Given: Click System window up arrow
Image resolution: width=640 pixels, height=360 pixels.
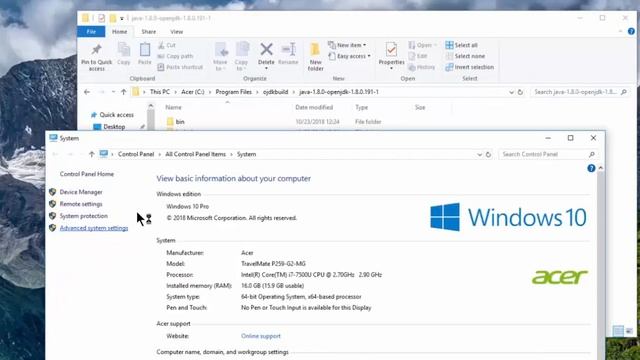Looking at the screenshot, I should pyautogui.click(x=91, y=154).
